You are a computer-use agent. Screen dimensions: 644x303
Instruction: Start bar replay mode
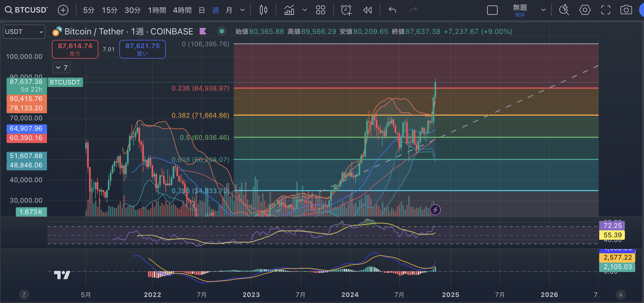pyautogui.click(x=367, y=10)
